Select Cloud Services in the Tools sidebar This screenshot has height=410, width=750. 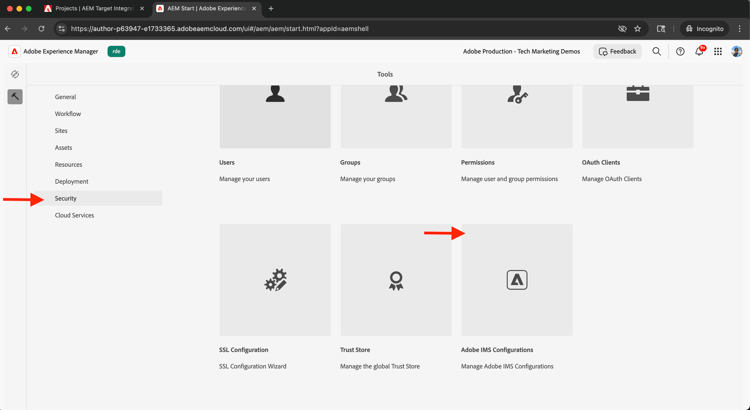click(x=75, y=215)
